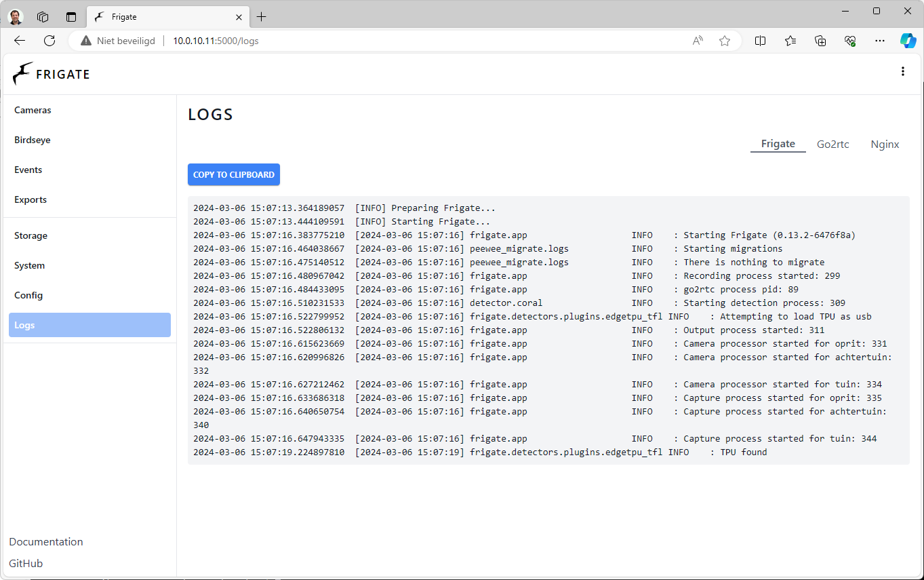Add page to favorites with star icon
The image size is (924, 580).
pos(725,41)
